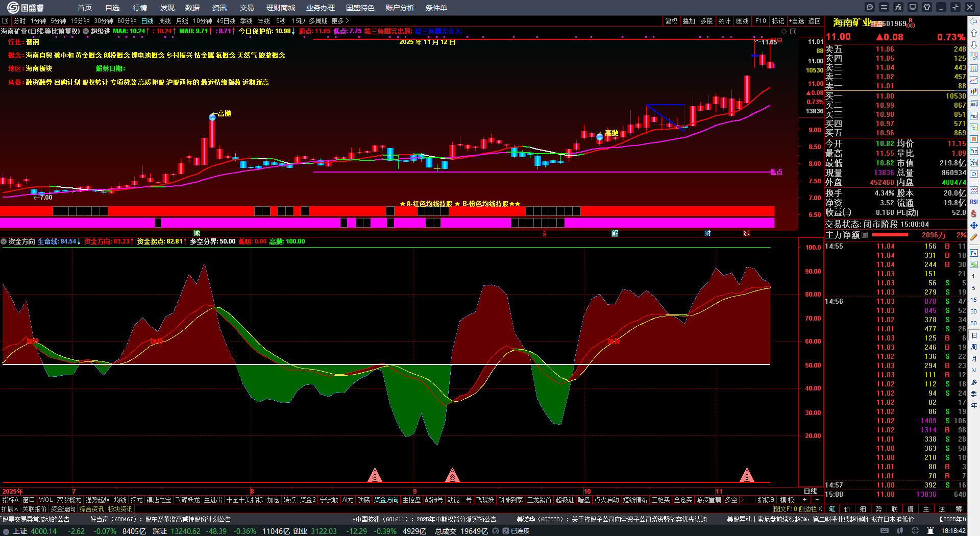This screenshot has width=980, height=536.
Task: Open the message center chat icon
Action: 870,7
